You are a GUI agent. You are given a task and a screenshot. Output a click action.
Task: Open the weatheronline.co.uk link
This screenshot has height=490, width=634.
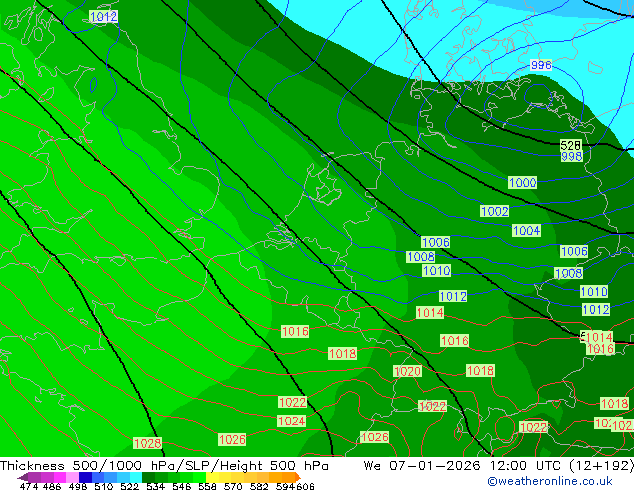coord(550,481)
